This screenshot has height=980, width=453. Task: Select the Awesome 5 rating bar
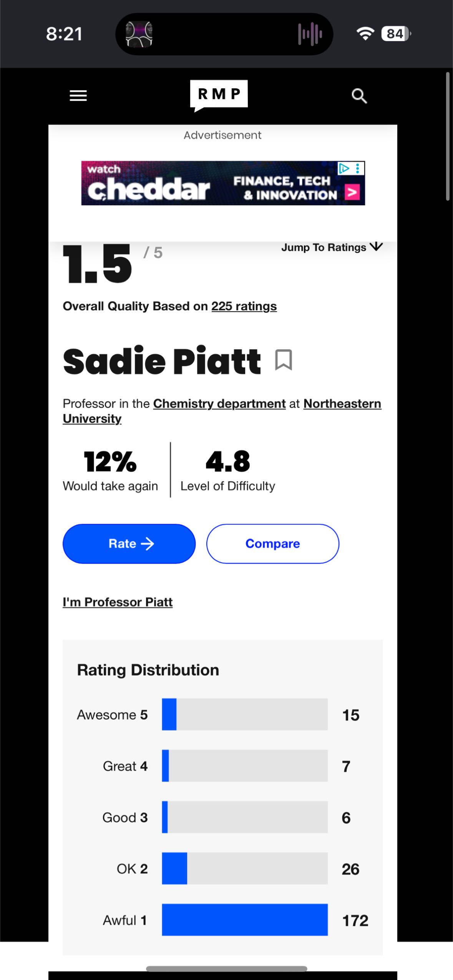[x=245, y=714]
